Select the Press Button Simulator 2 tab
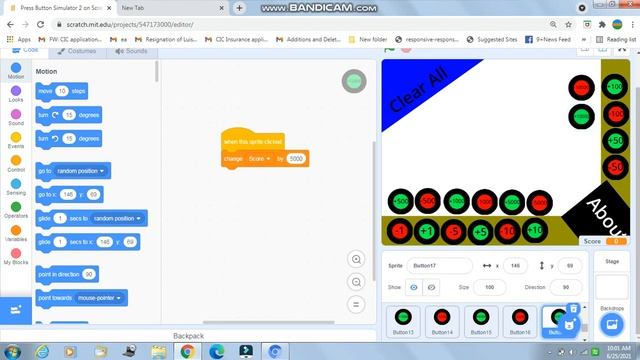The height and width of the screenshot is (360, 640). tap(60, 8)
